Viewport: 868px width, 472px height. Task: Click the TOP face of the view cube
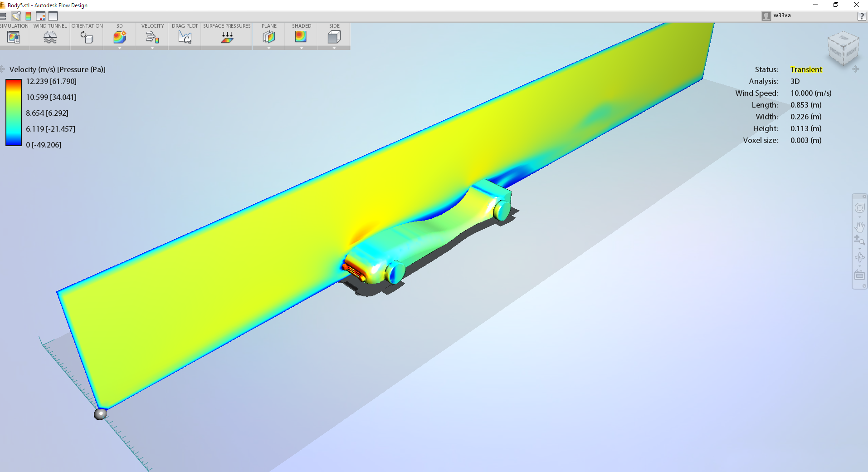(x=844, y=38)
